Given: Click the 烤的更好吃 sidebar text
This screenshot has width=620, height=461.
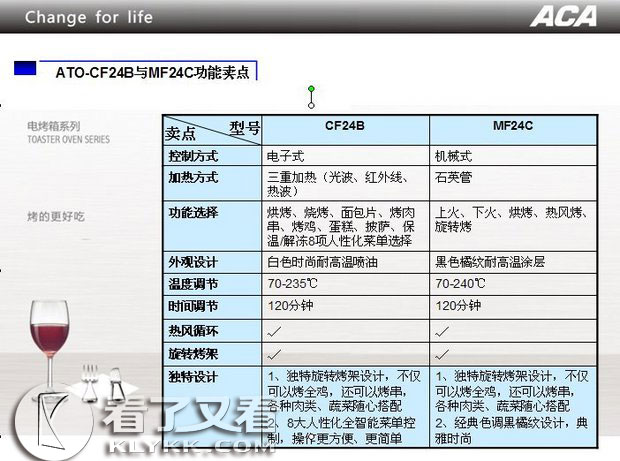Looking at the screenshot, I should (56, 217).
